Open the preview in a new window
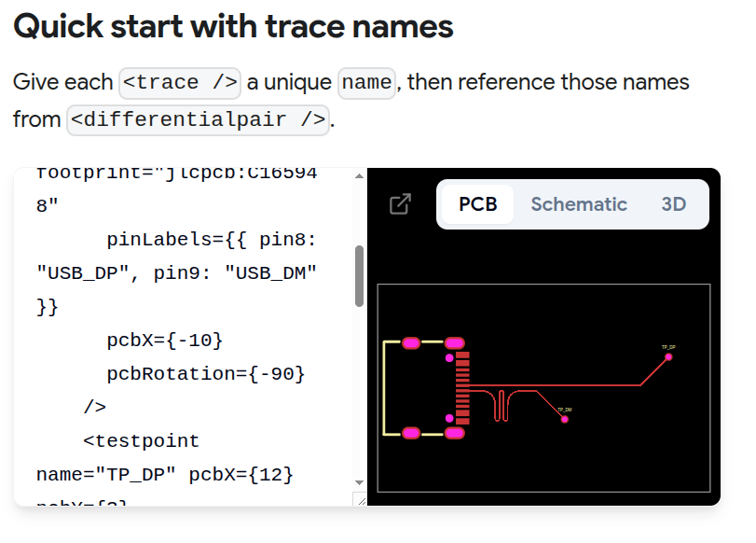The height and width of the screenshot is (543, 756). (400, 204)
